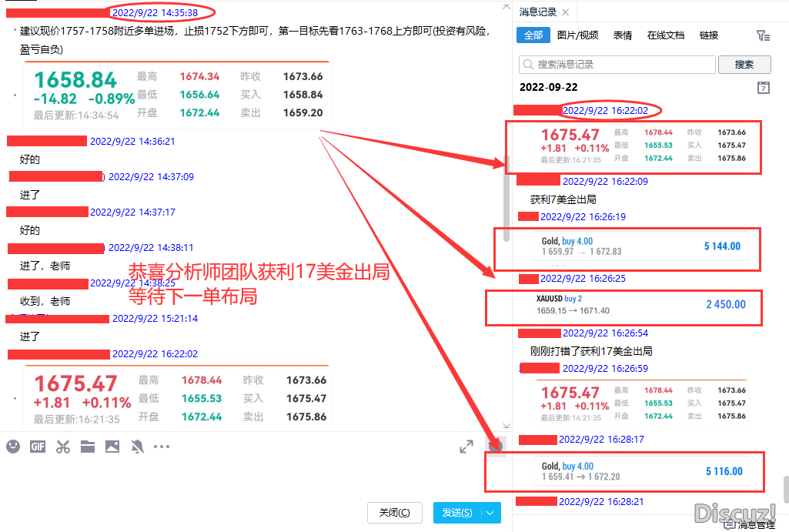Open the send file folder icon
Image resolution: width=789 pixels, height=532 pixels.
click(87, 447)
